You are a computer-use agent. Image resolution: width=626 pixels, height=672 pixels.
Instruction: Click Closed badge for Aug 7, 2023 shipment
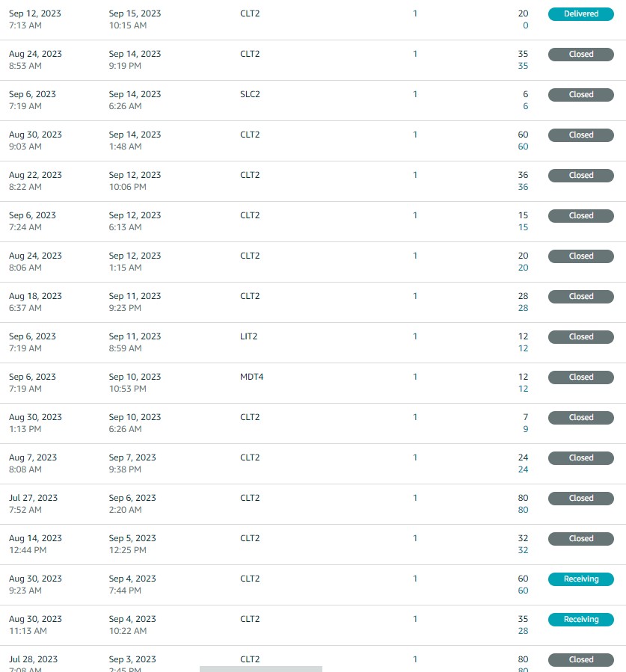pyautogui.click(x=581, y=458)
